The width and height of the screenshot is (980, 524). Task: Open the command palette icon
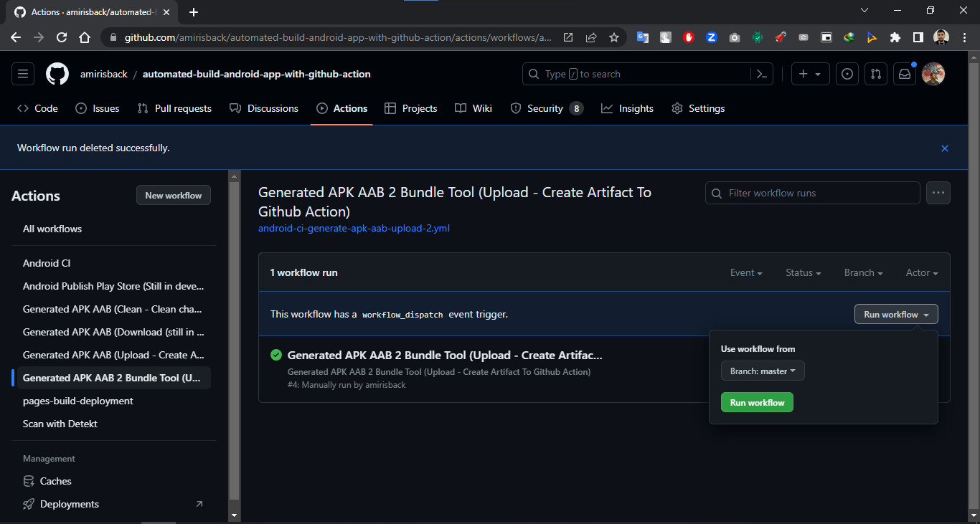click(x=761, y=74)
